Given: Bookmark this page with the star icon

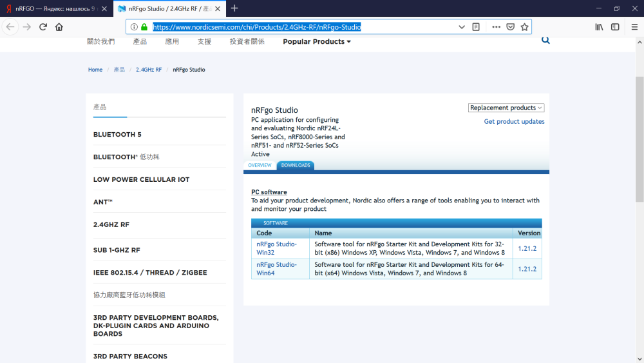Looking at the screenshot, I should click(525, 27).
